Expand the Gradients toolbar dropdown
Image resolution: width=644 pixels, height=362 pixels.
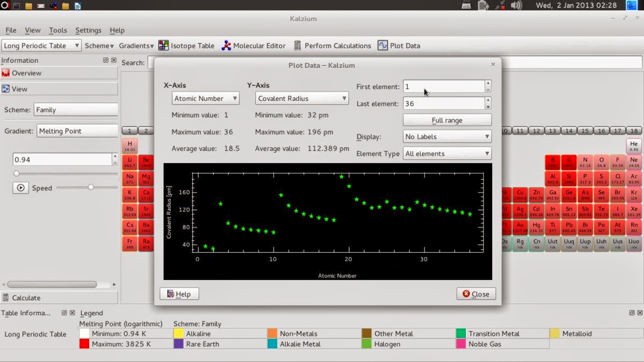coord(136,46)
